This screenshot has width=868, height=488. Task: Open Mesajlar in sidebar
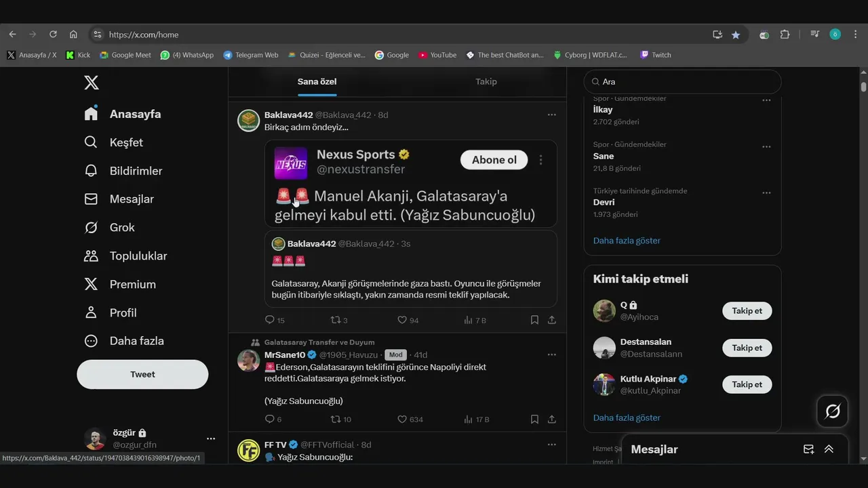119,199
